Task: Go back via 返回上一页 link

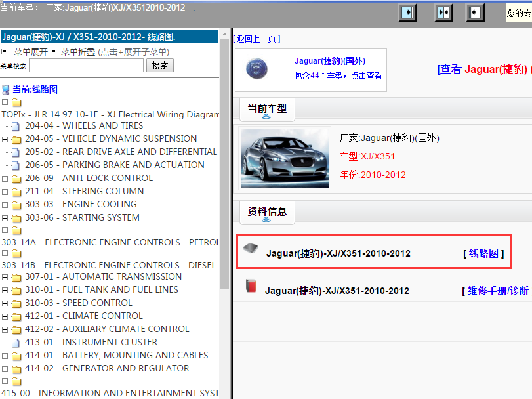Action: pos(257,39)
